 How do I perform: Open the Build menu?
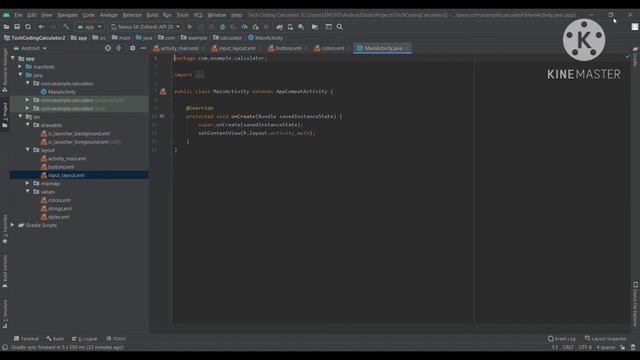tap(152, 15)
